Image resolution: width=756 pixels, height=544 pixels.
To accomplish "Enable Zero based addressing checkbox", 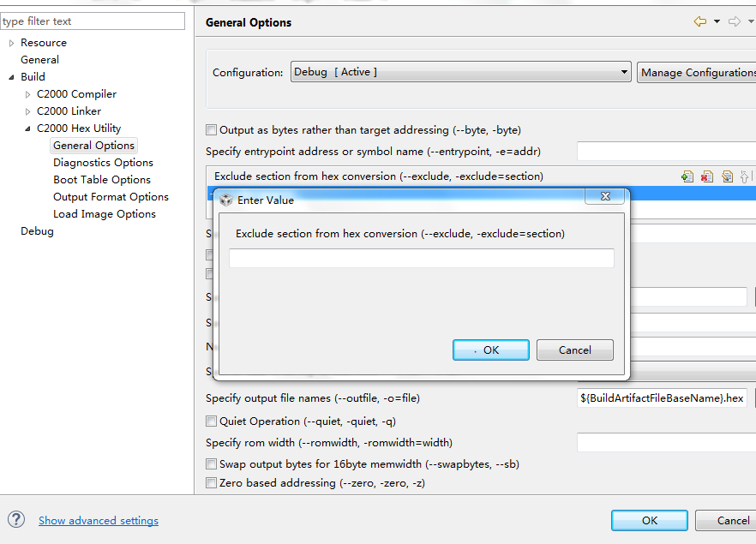I will click(x=211, y=483).
